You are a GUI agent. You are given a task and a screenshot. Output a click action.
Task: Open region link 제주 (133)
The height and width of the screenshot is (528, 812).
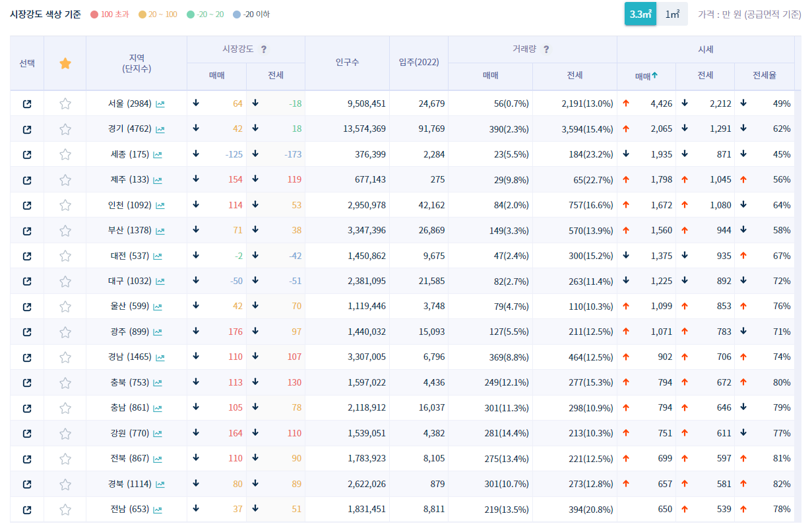pyautogui.click(x=130, y=180)
